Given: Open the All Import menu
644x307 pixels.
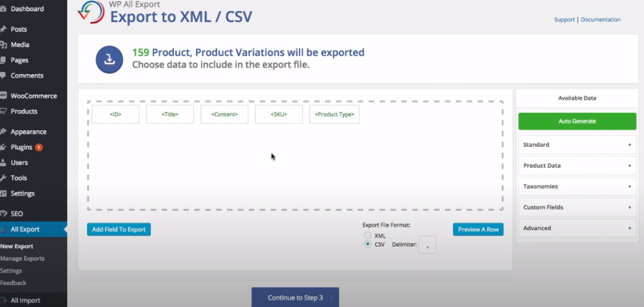Looking at the screenshot, I should 25,301.
